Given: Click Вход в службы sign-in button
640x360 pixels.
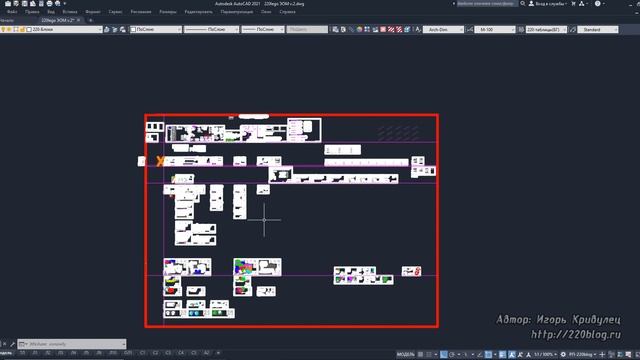Looking at the screenshot, I should (547, 4).
